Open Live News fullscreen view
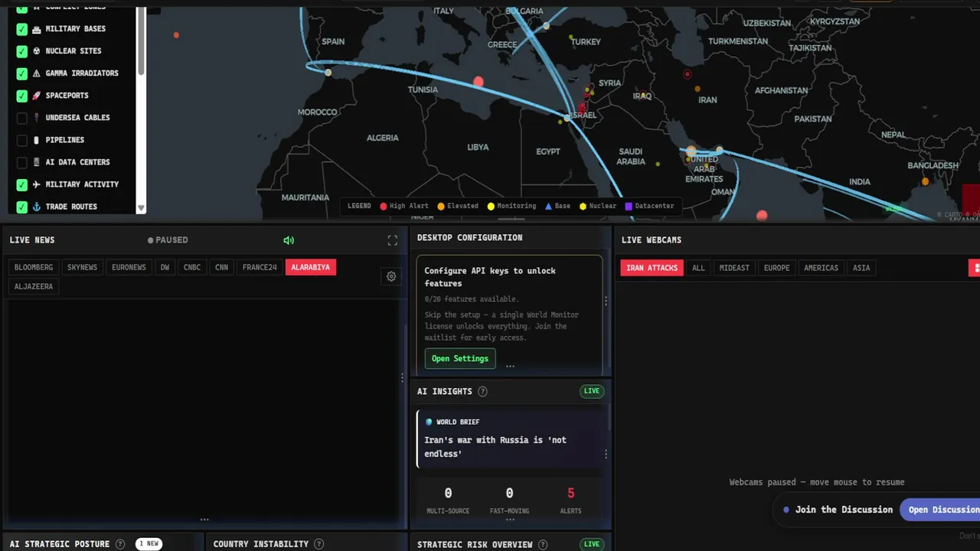The height and width of the screenshot is (551, 980). coord(392,240)
